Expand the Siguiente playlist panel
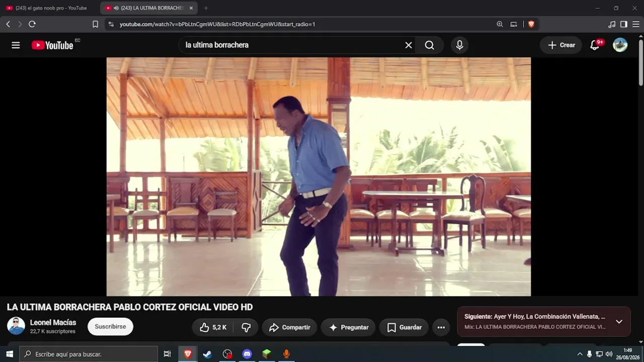 (x=619, y=322)
